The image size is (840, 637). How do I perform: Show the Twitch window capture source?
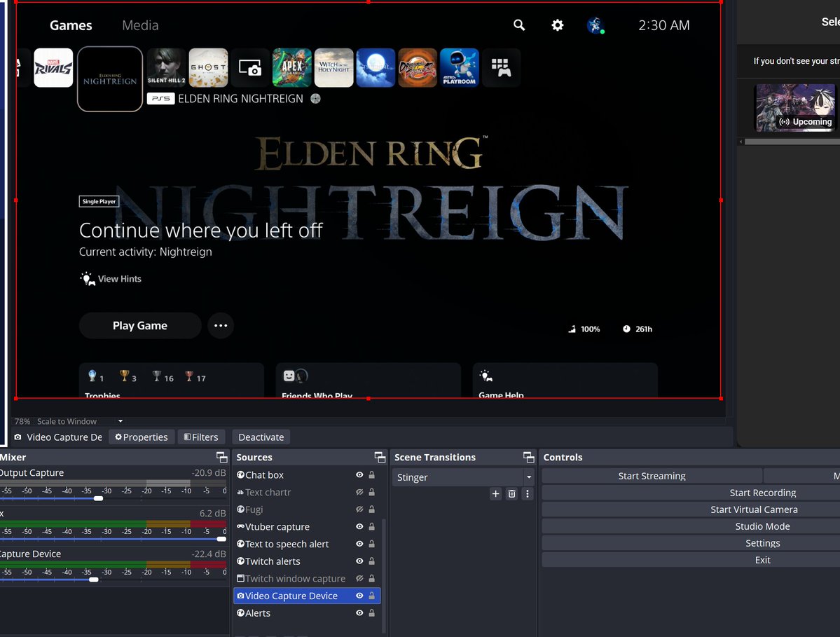tap(359, 578)
